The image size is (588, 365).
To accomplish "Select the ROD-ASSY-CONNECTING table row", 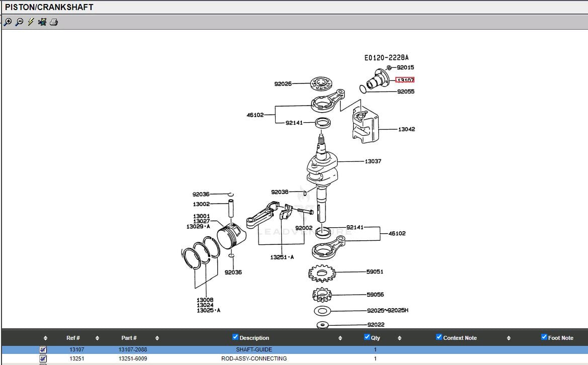I will click(x=254, y=358).
